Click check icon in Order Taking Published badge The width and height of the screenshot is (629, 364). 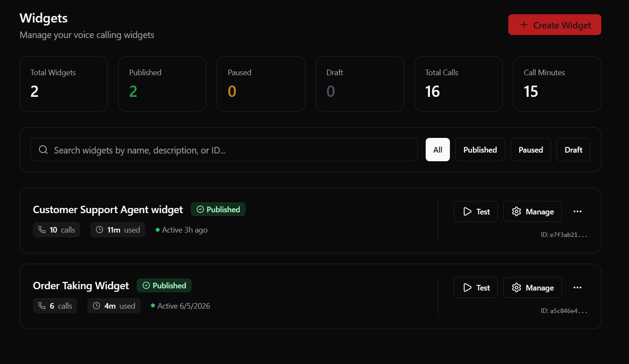[x=146, y=285]
